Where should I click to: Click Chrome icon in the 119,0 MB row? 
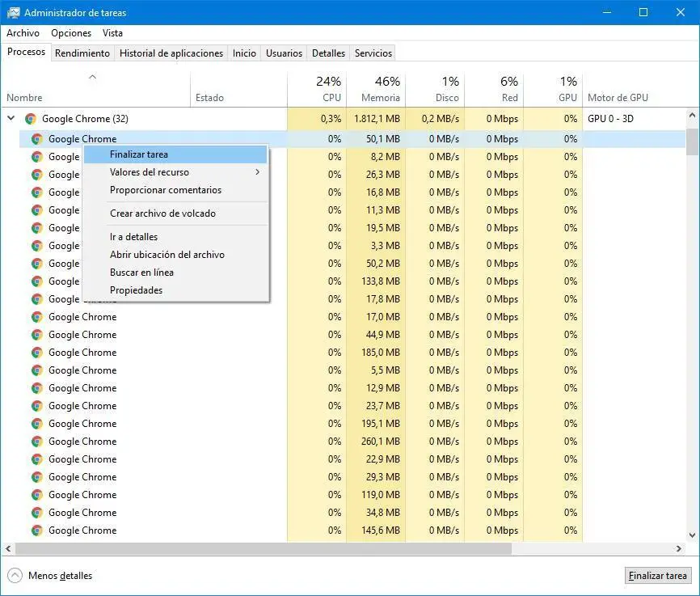[x=37, y=495]
